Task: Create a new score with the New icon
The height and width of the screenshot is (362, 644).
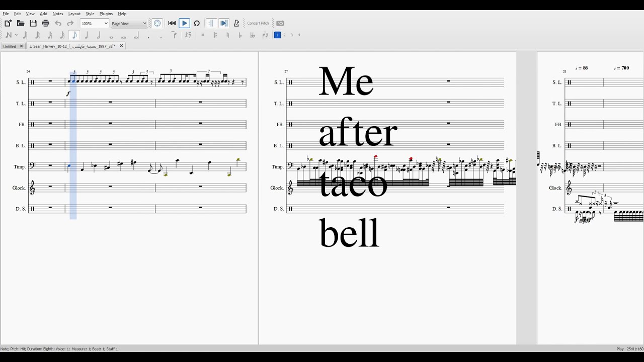Action: (x=8, y=23)
